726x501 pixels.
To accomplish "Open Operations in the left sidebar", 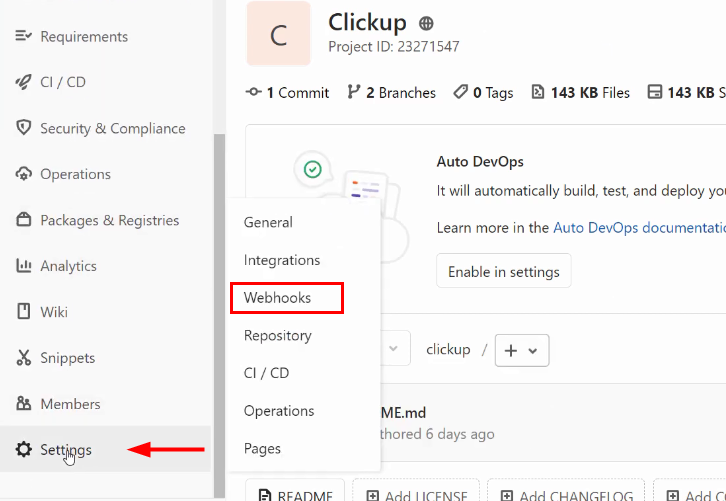I will (x=75, y=174).
